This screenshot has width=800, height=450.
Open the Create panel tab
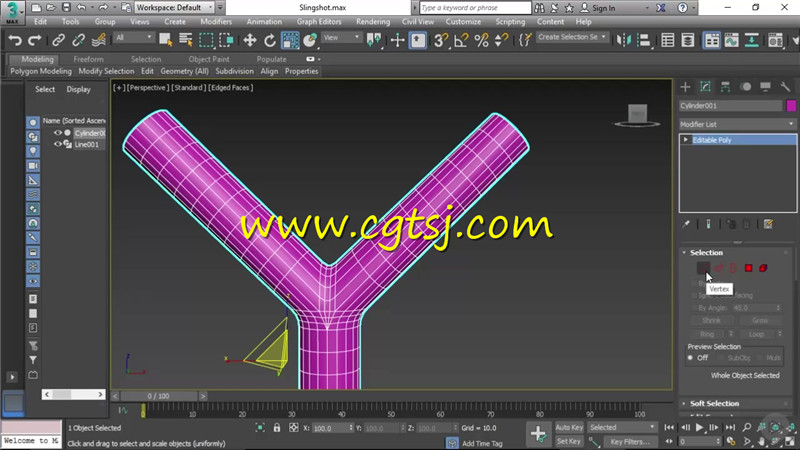pos(685,87)
